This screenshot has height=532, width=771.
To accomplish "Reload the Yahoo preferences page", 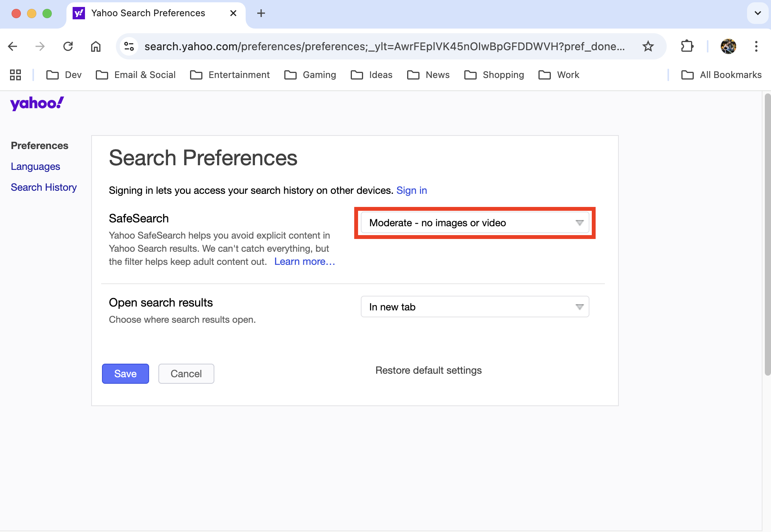I will (x=68, y=47).
